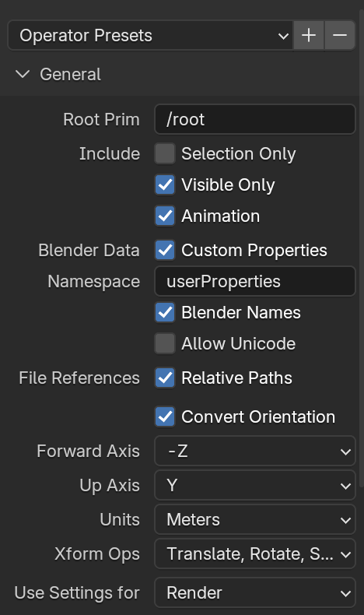364x615 pixels.
Task: Click the Root Prim text field
Action: (x=255, y=119)
